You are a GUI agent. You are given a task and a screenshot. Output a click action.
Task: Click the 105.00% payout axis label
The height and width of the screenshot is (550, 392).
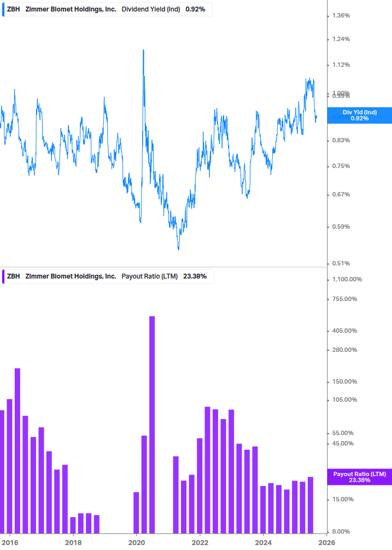(344, 400)
